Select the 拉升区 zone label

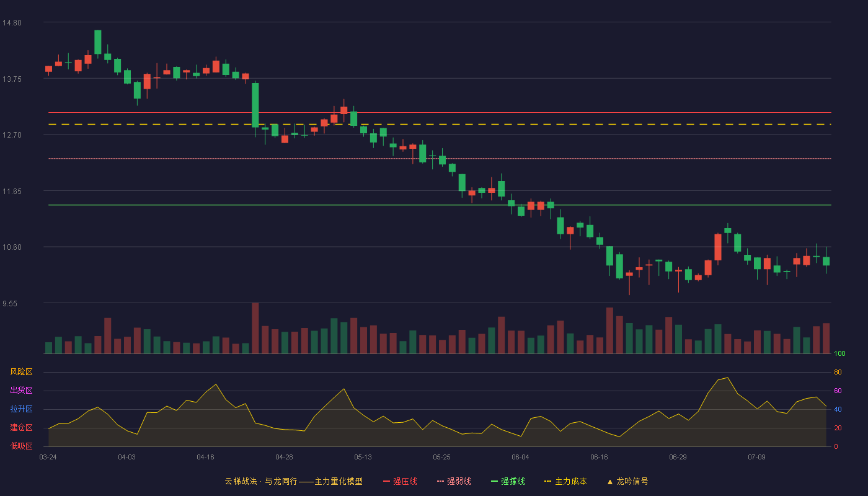(x=21, y=409)
